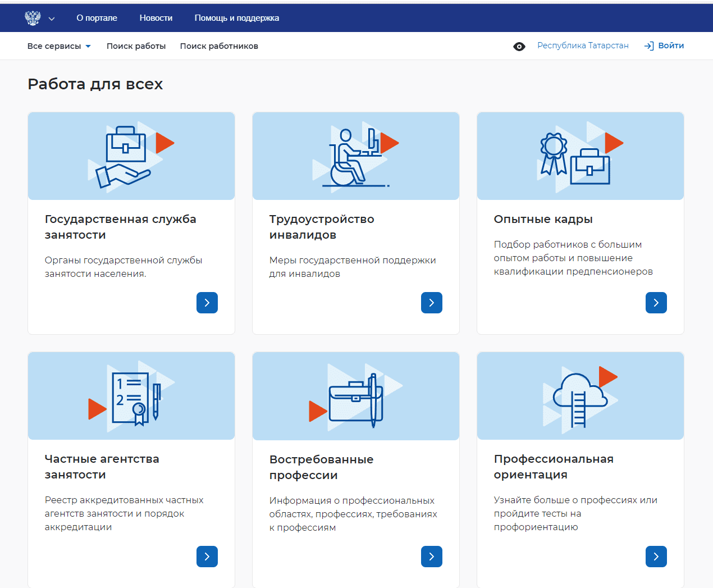
Task: Click the login arrow icon beside Войти
Action: pos(649,46)
